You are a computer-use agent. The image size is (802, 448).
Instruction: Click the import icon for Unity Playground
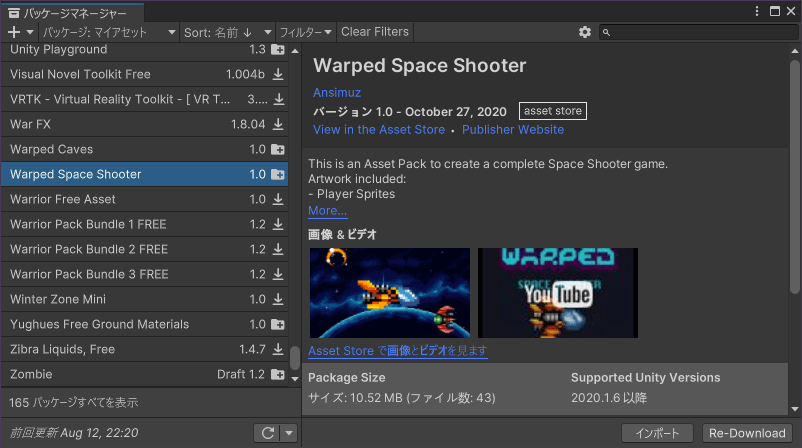pos(278,50)
